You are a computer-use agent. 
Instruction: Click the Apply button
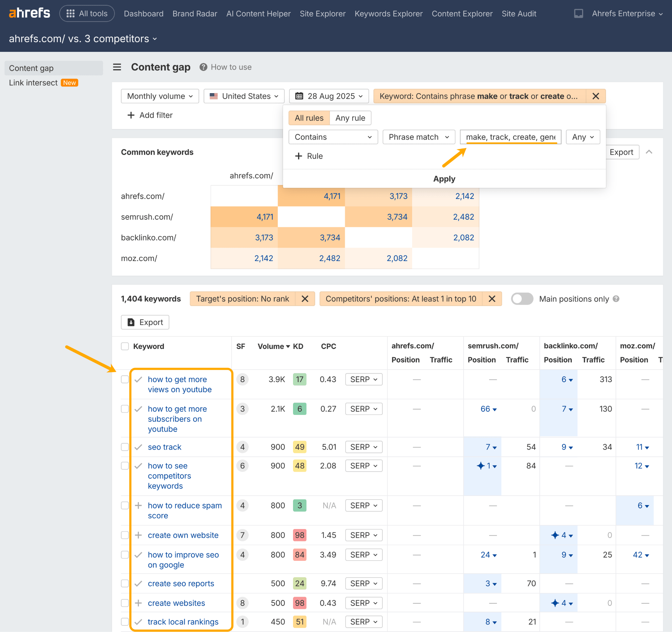coord(444,179)
